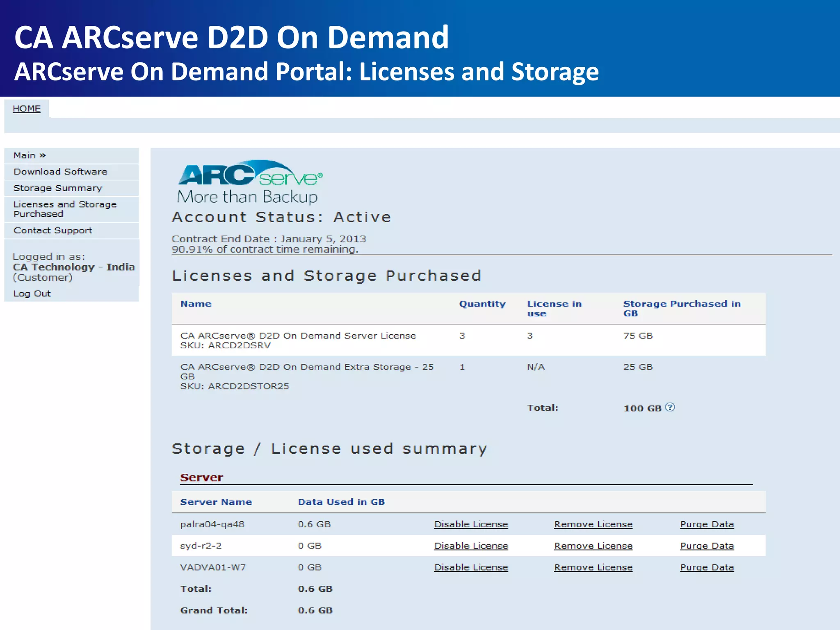Click the ARCserve More than Backup logo
This screenshot has width=840, height=630.
[x=250, y=183]
